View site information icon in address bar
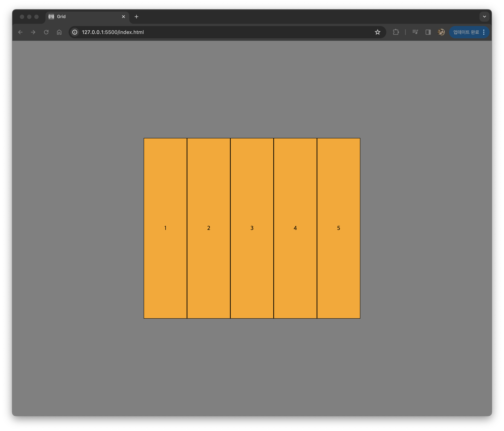Viewport: 504px width, 431px height. pos(75,32)
